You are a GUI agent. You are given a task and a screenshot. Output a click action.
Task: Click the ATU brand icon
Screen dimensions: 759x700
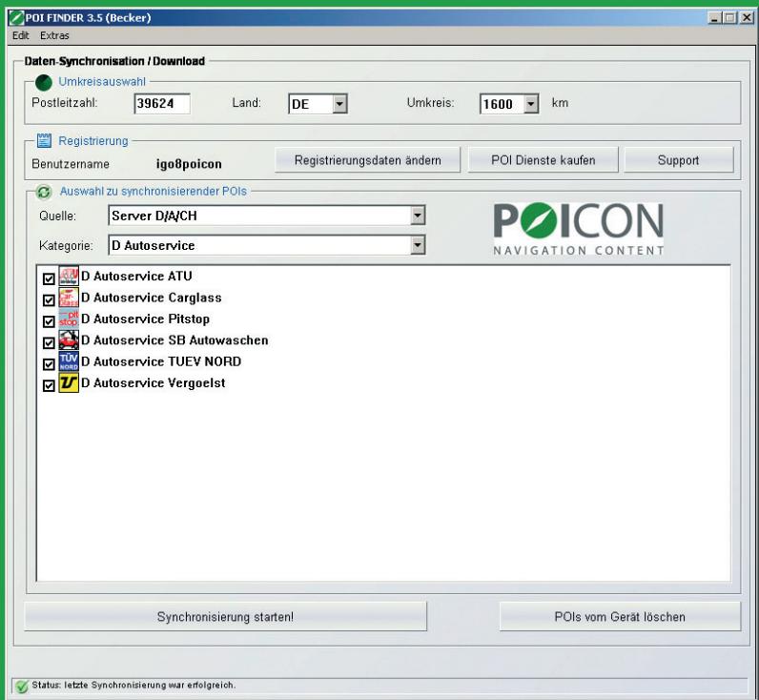[x=69, y=276]
